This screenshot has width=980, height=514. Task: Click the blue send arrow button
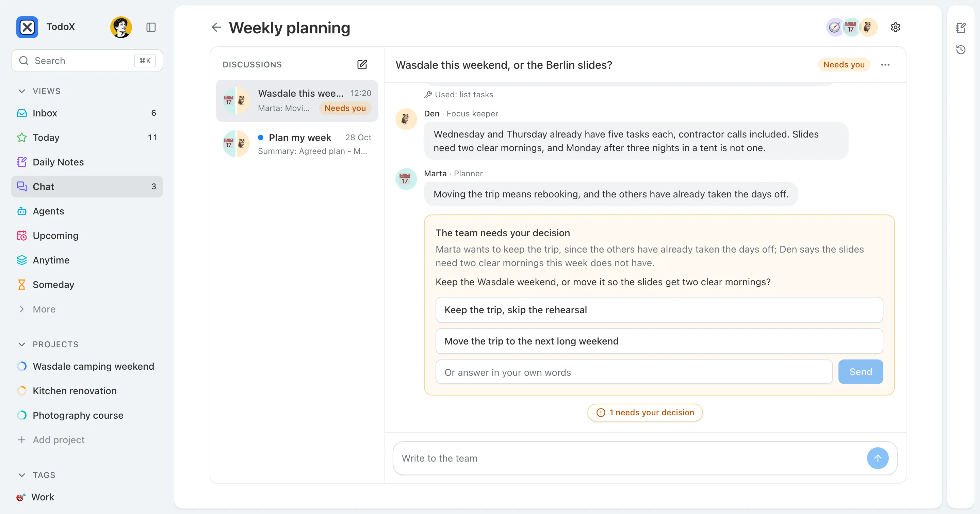[x=878, y=458]
